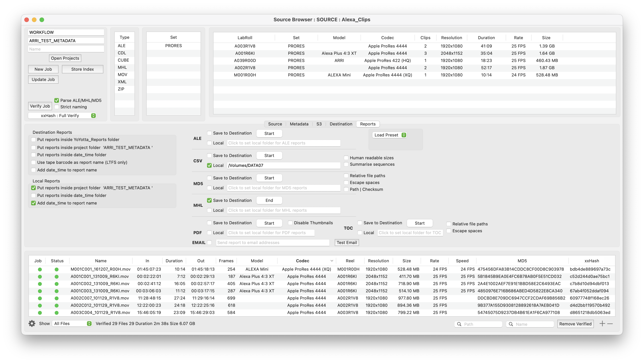The image size is (644, 363).
Task: Click job status dot for M001C001_161207_R00H.mov
Action: pyautogui.click(x=40, y=269)
